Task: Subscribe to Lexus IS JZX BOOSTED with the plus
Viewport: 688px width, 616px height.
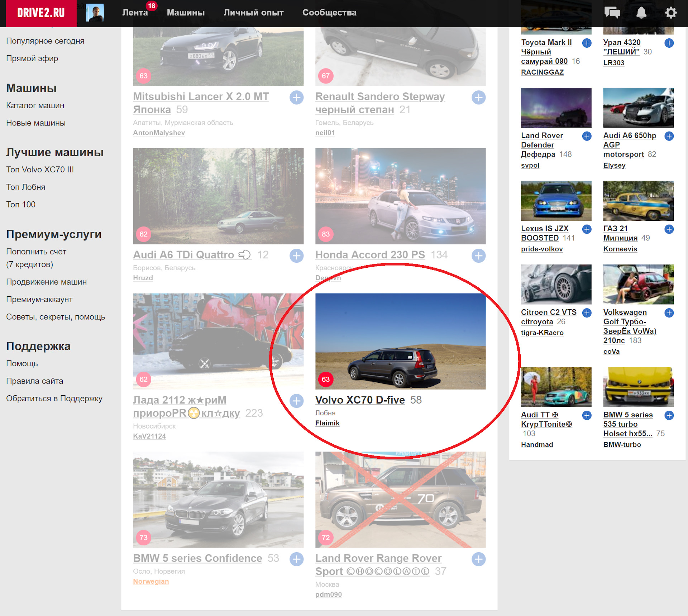Action: 587,229
